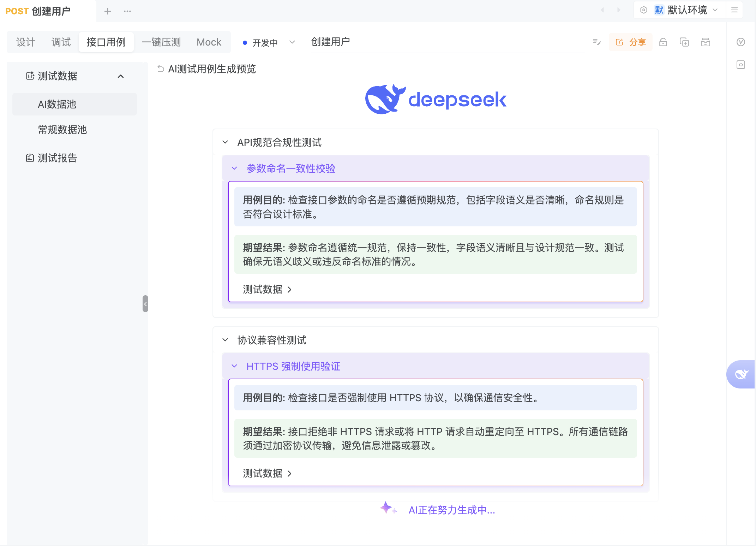Image resolution: width=756 pixels, height=546 pixels.
Task: Click the sparkle icon next to AI正在努力生成中
Action: click(388, 509)
